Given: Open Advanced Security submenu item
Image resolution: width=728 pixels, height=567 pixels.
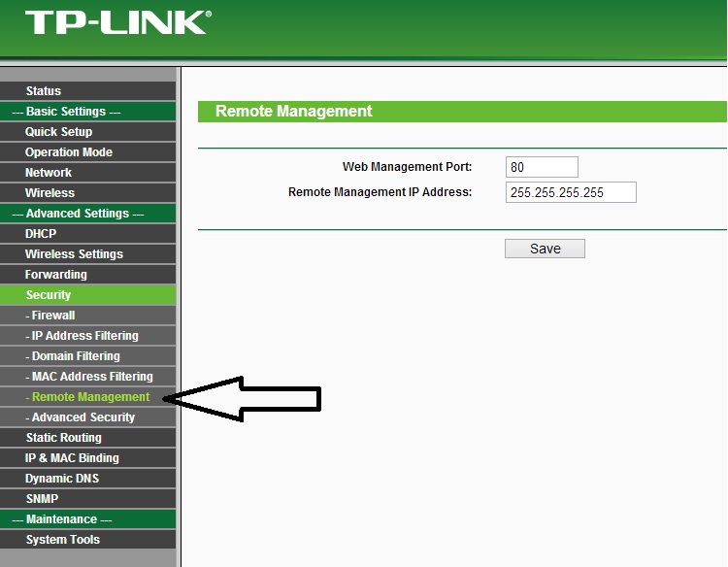Looking at the screenshot, I should point(87,417).
